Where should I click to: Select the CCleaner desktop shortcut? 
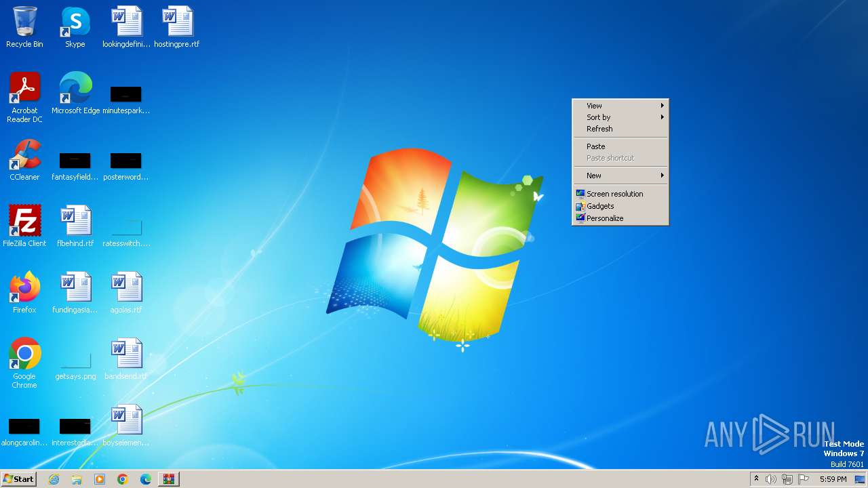(x=24, y=160)
